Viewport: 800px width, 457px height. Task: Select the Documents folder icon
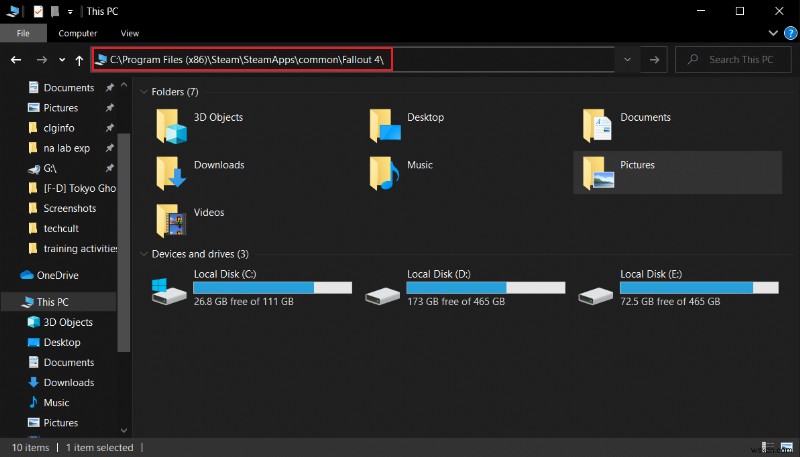[597, 125]
